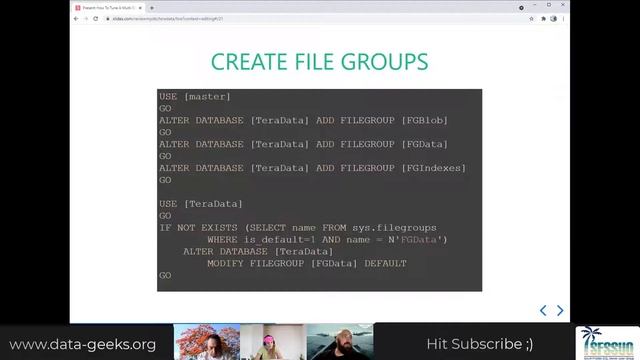This screenshot has width=640, height=360.
Task: Click the www.data-geeks.org text
Action: (x=82, y=344)
